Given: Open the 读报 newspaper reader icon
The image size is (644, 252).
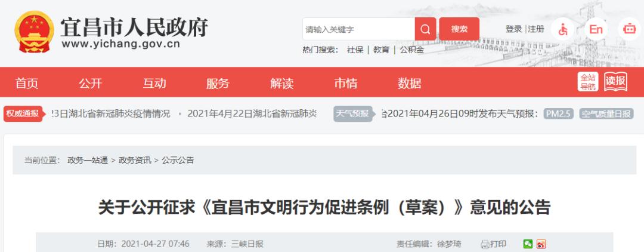Looking at the screenshot, I should coord(616,82).
